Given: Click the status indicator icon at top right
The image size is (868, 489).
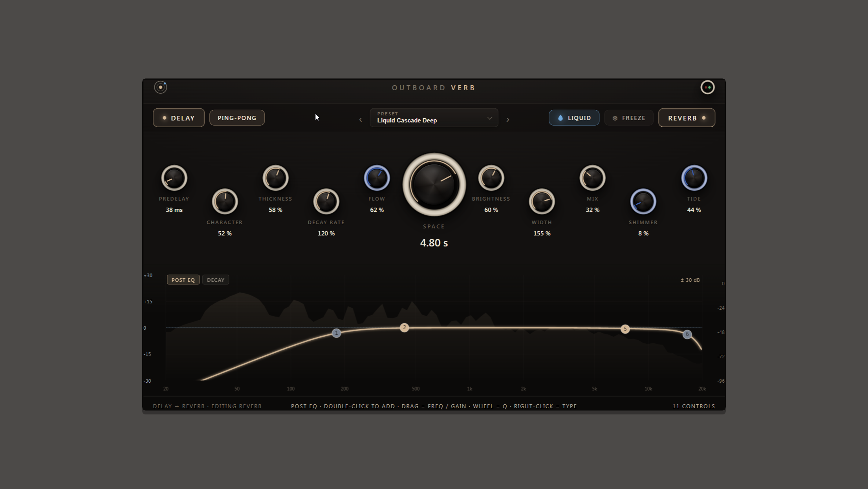Looking at the screenshot, I should [707, 87].
